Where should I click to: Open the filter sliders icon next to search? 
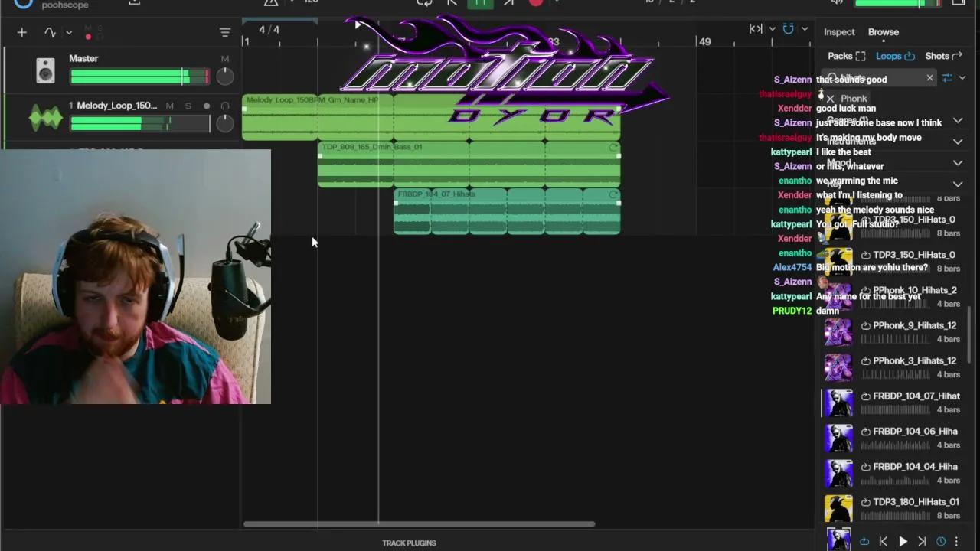click(x=947, y=78)
